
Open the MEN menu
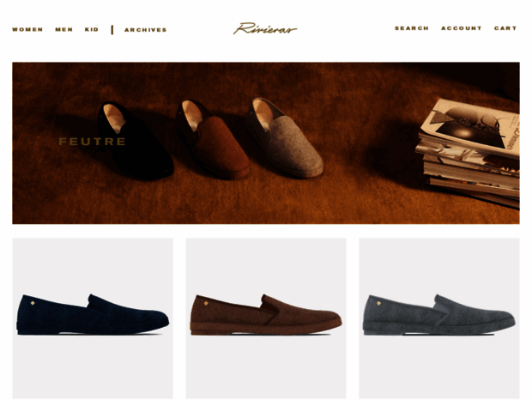[63, 29]
